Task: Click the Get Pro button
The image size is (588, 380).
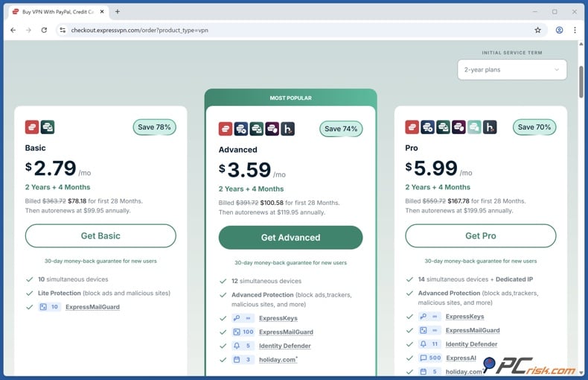Action: tap(481, 235)
